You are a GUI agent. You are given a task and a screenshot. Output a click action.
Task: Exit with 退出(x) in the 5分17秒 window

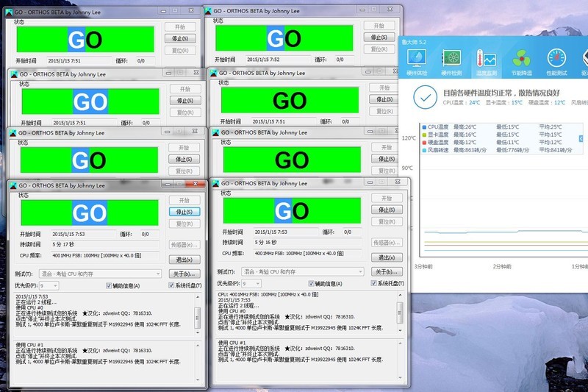184,260
